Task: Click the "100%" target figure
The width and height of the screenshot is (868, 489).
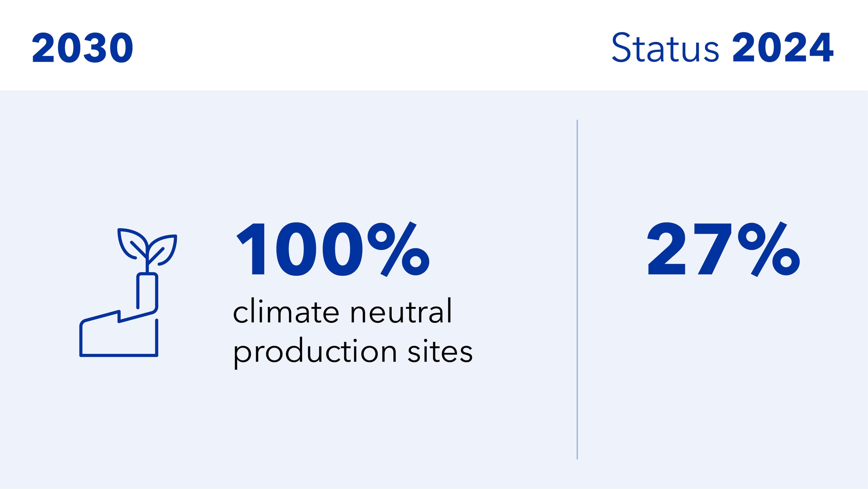Action: click(333, 249)
